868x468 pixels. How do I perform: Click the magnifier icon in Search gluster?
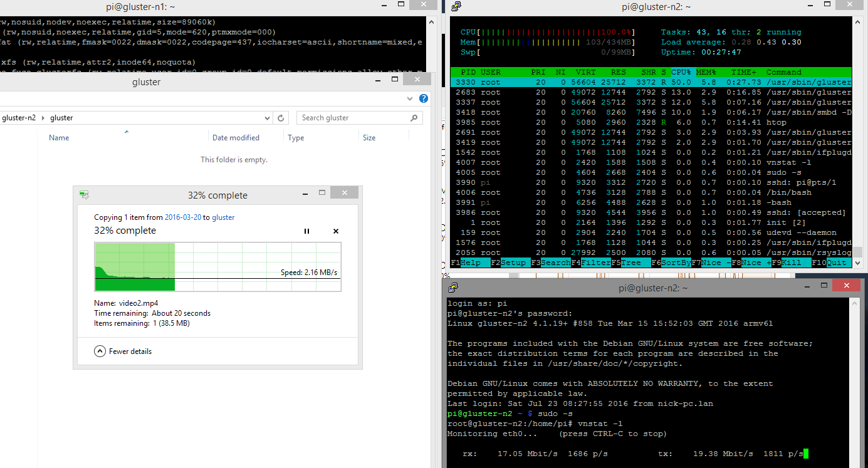(414, 118)
